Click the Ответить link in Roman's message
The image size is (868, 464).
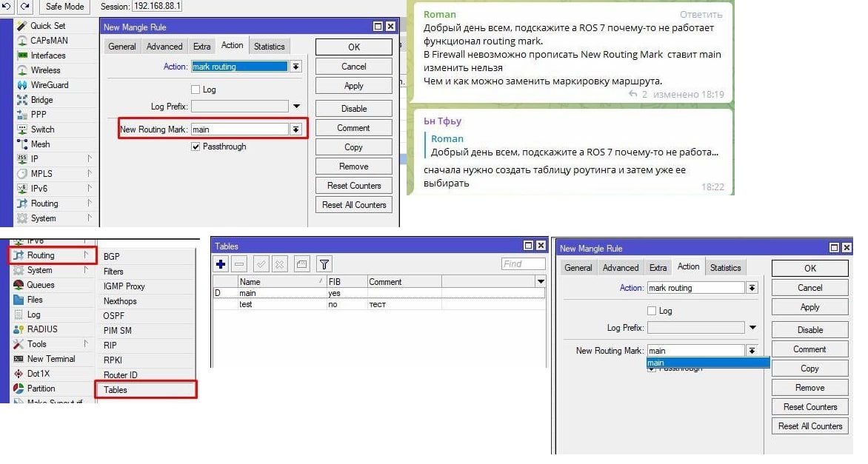point(701,15)
